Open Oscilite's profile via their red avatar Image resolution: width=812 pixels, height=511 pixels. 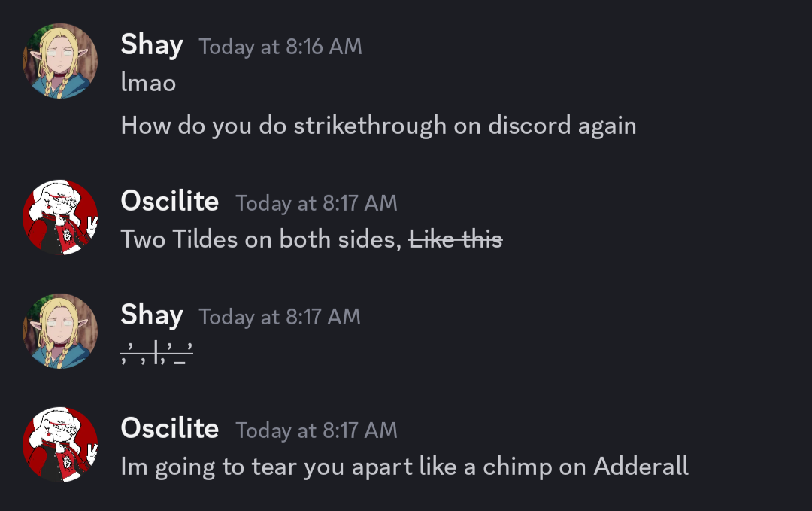[x=60, y=217]
